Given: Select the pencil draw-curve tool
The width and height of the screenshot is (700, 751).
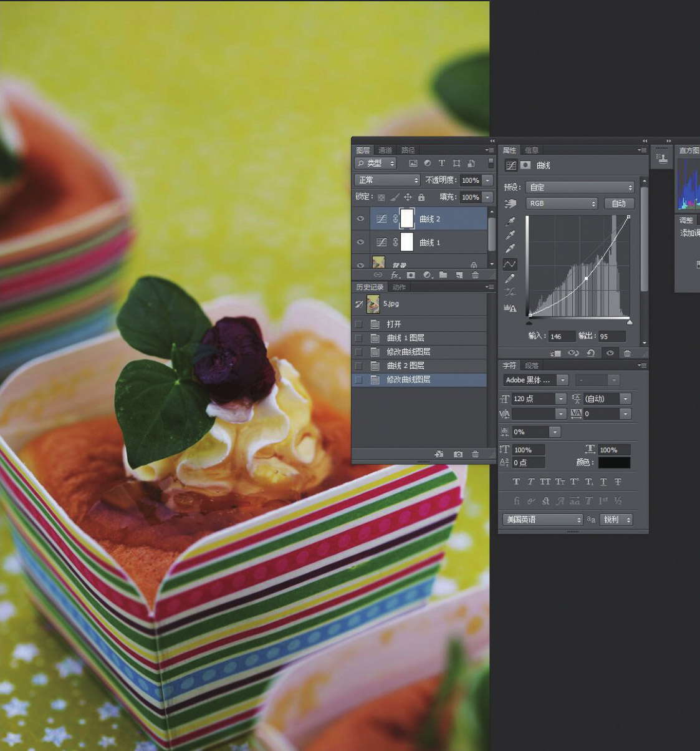Looking at the screenshot, I should click(511, 278).
